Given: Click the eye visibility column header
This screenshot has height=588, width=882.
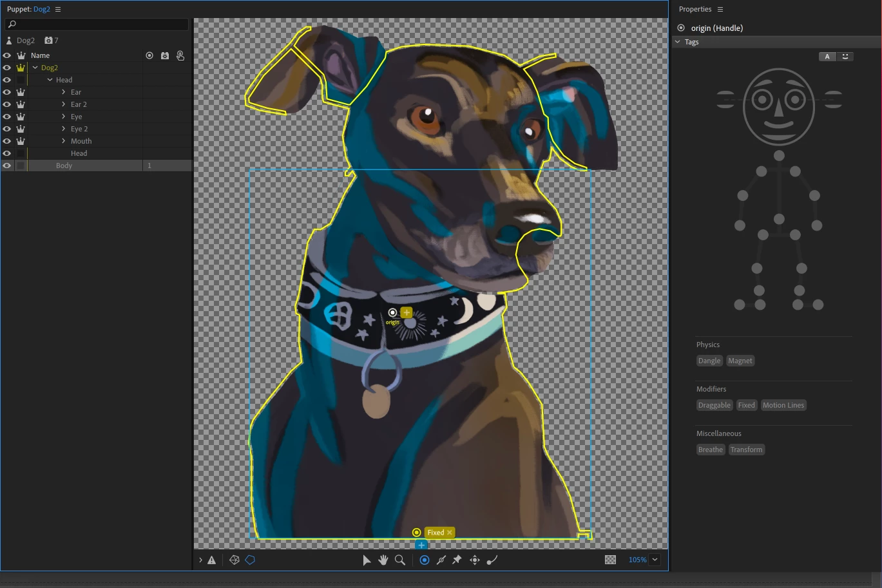Looking at the screenshot, I should (7, 55).
